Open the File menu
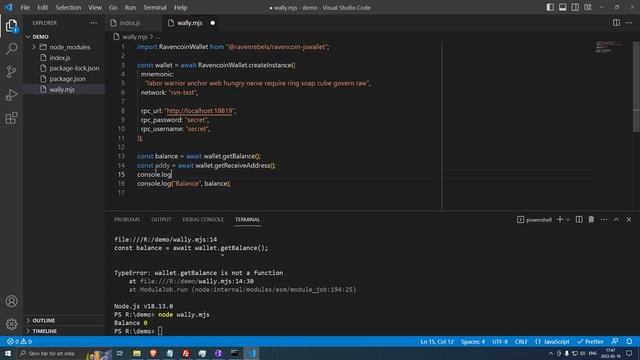The width and height of the screenshot is (640, 360). [x=25, y=7]
